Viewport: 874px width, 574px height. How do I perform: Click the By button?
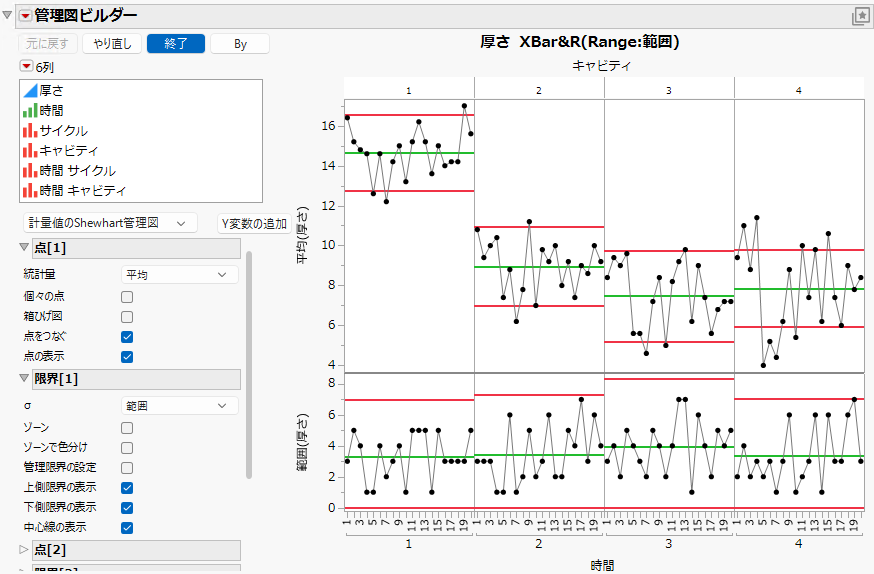(240, 43)
